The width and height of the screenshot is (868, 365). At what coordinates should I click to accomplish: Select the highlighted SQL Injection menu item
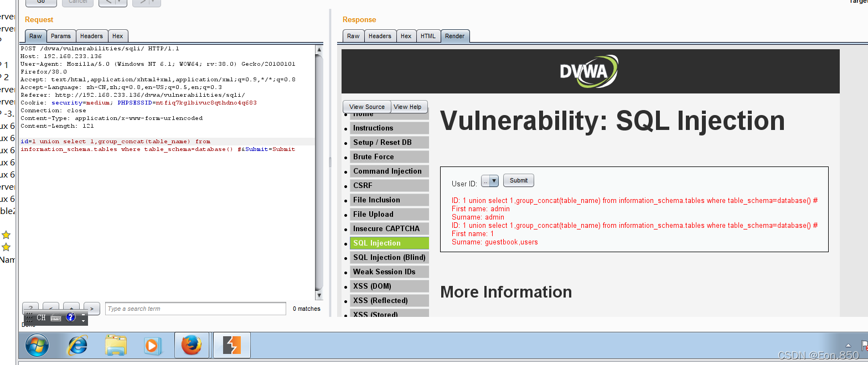tap(389, 243)
